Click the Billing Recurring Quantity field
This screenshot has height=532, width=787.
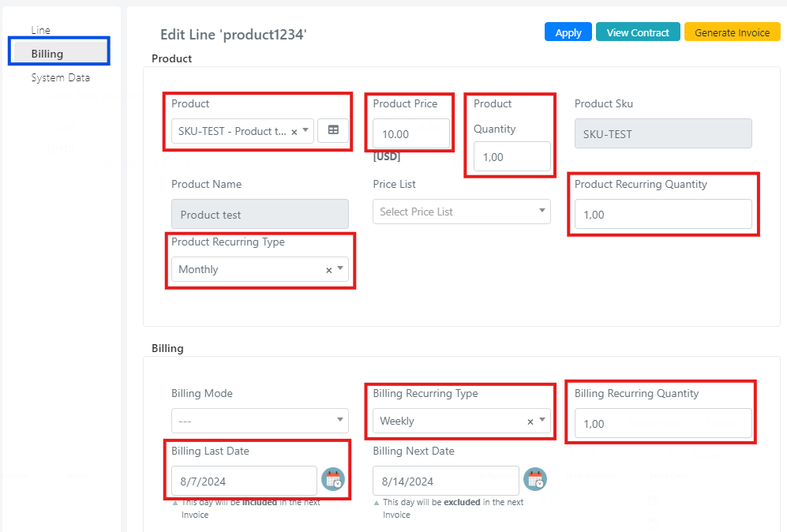tap(663, 424)
